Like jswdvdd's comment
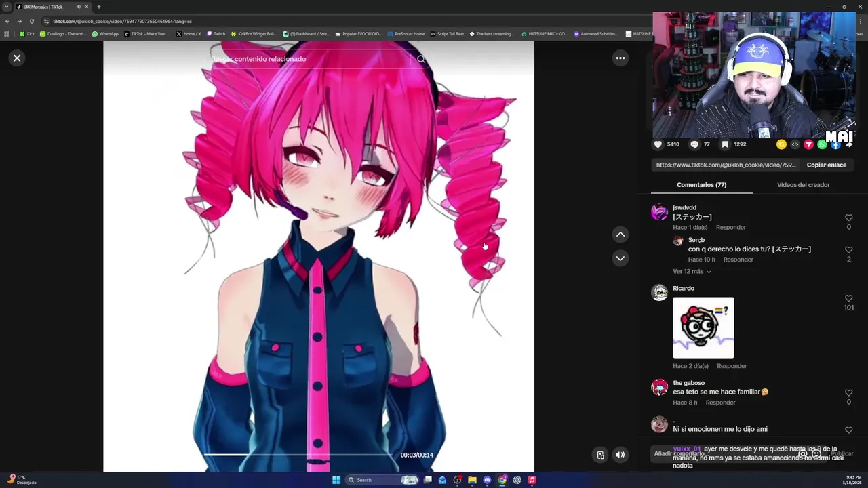This screenshot has width=868, height=488. [848, 218]
